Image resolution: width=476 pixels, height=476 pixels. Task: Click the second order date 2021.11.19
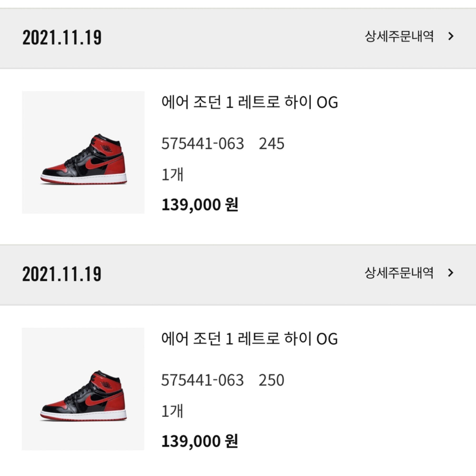click(x=62, y=274)
